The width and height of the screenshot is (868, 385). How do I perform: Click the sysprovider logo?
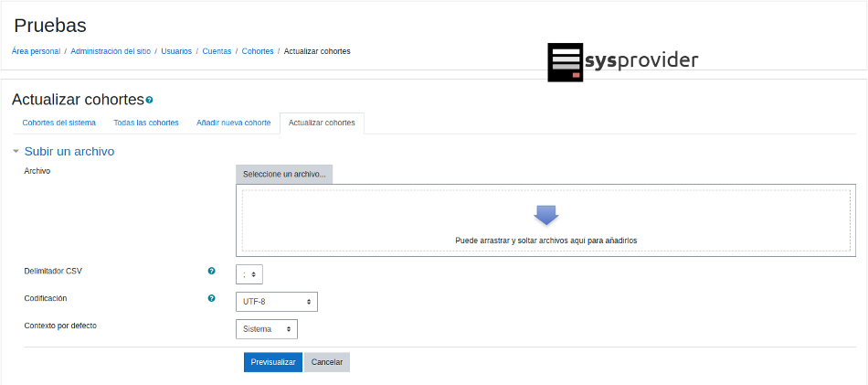click(622, 62)
